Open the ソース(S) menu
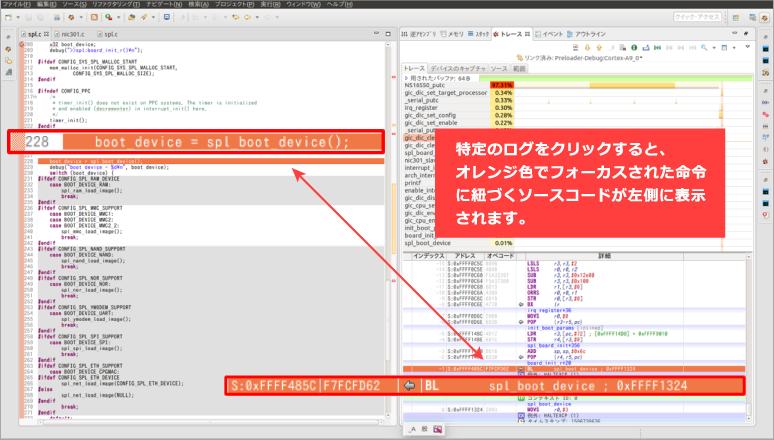 click(75, 4)
